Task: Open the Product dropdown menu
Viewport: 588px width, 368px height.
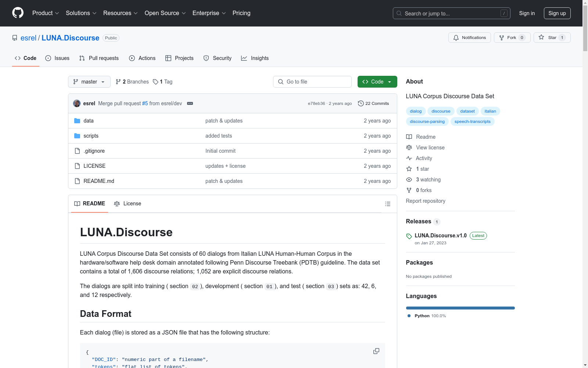Action: tap(46, 13)
